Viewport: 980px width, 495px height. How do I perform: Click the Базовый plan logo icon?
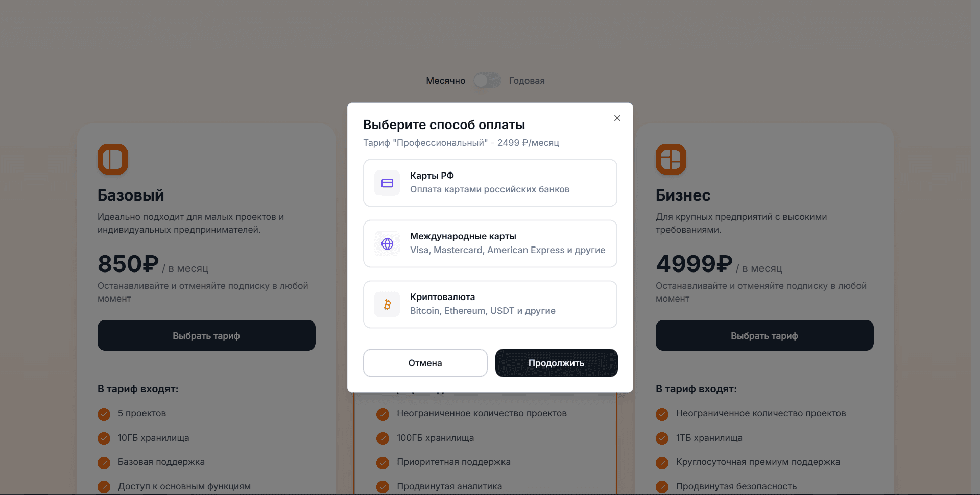coord(113,159)
